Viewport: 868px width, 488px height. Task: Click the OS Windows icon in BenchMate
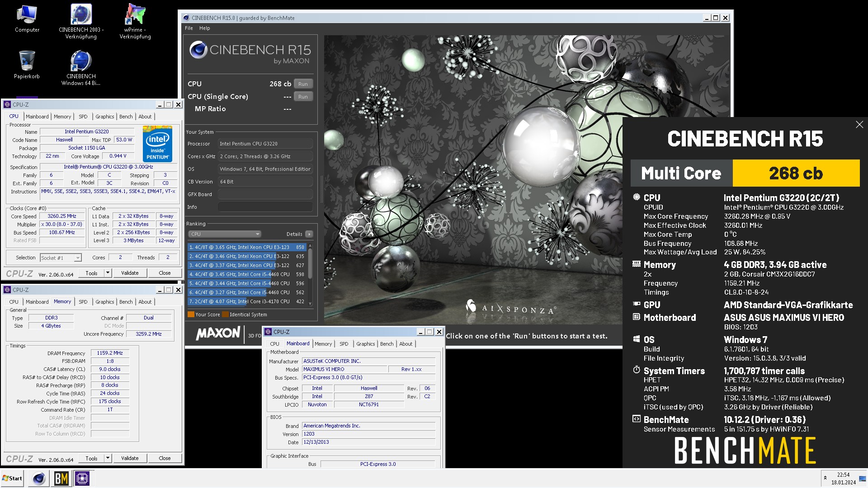click(x=637, y=339)
